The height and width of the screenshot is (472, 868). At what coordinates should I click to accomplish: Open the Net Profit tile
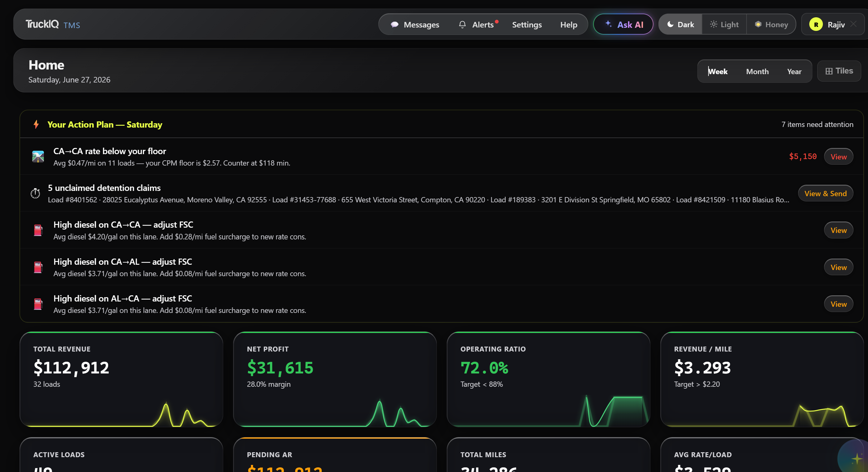[334, 379]
